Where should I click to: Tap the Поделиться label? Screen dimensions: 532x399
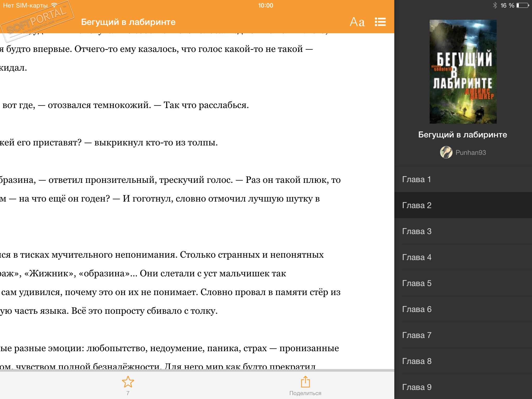click(x=305, y=393)
